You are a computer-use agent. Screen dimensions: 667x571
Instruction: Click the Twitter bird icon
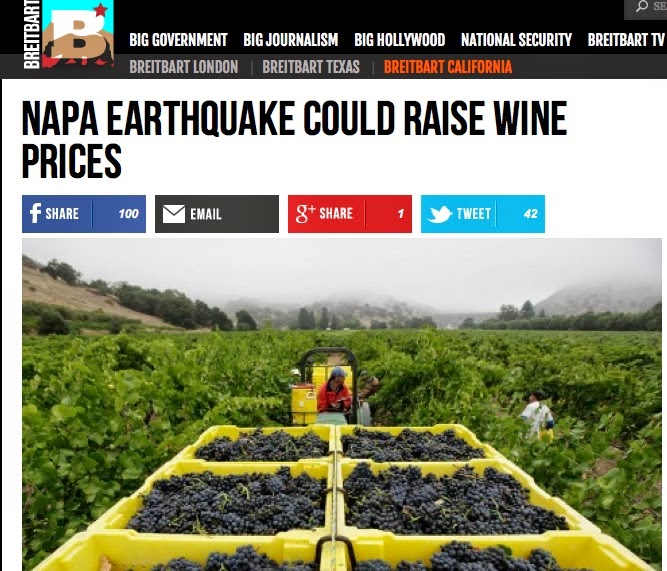[x=439, y=214]
